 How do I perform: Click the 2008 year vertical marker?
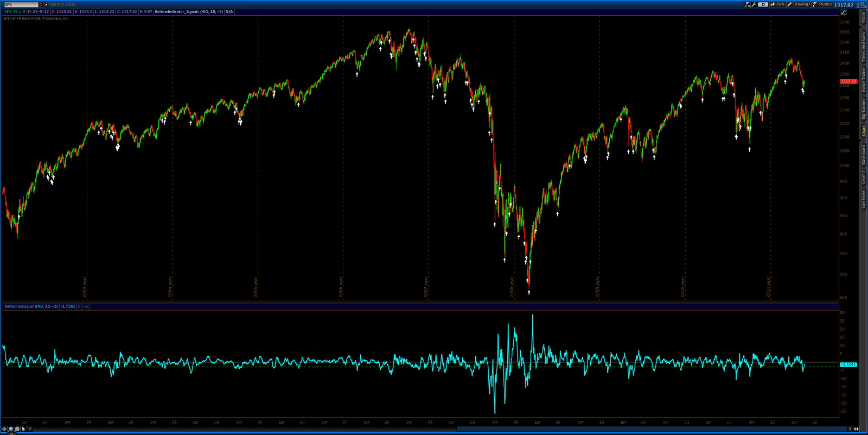coord(512,287)
